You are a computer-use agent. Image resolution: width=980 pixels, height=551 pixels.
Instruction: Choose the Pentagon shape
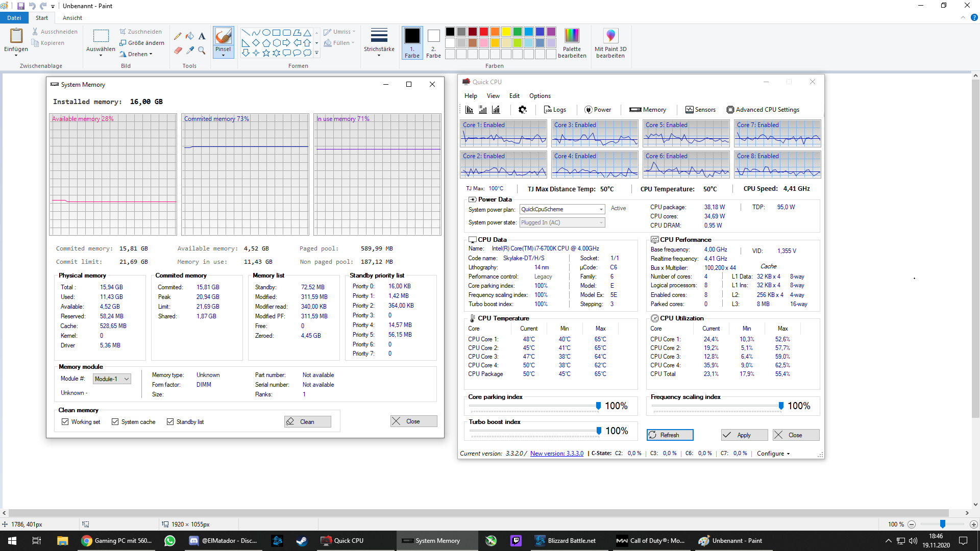pos(266,43)
